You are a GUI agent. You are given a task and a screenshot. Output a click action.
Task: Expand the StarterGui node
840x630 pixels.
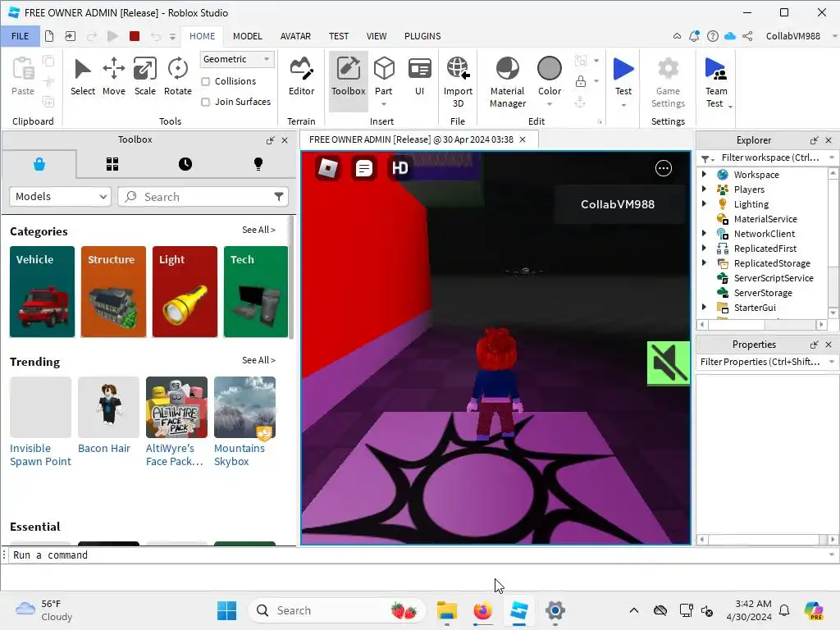(x=704, y=307)
